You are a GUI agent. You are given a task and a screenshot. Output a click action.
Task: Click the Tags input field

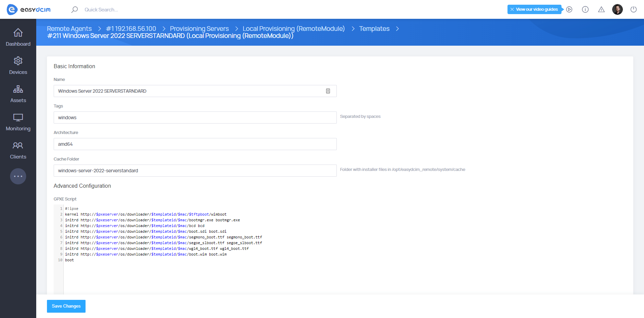[195, 118]
